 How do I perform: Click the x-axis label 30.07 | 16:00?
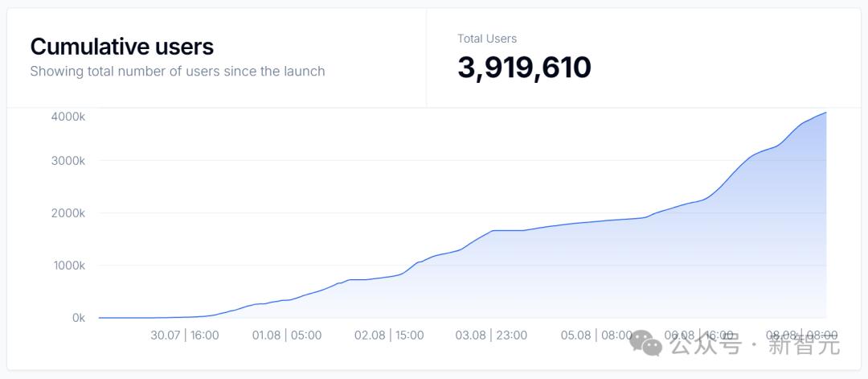tap(185, 336)
